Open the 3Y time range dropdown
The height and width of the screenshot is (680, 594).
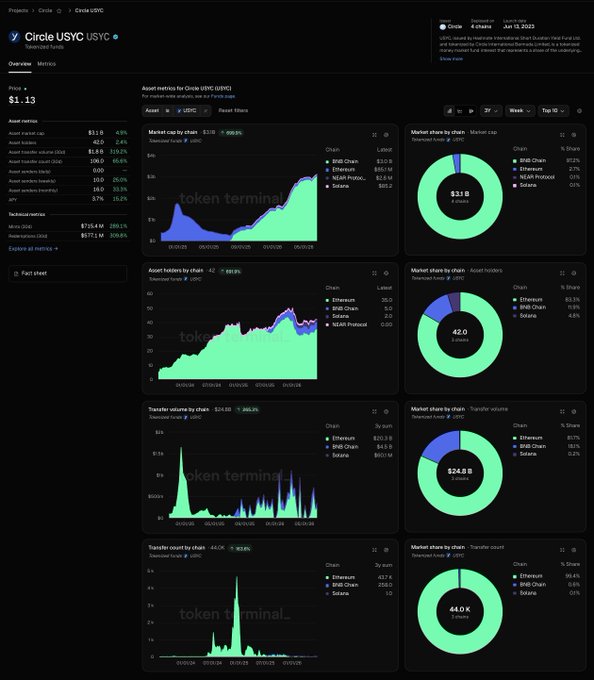coord(491,111)
